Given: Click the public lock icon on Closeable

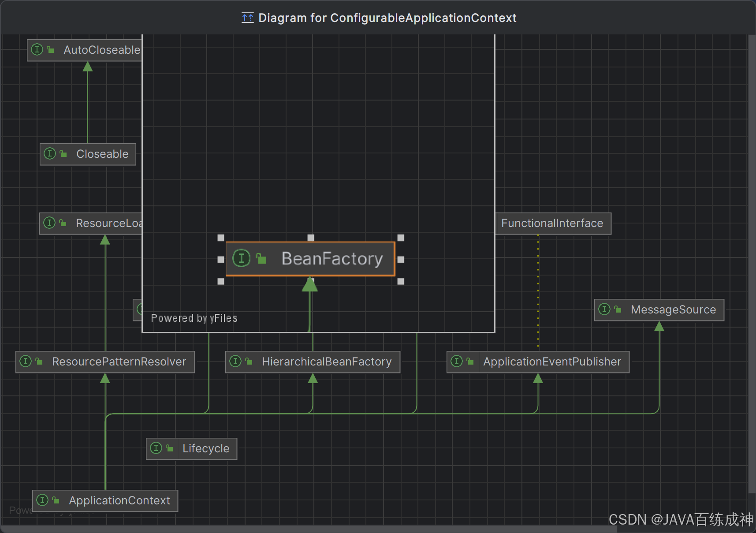Looking at the screenshot, I should click(x=63, y=154).
